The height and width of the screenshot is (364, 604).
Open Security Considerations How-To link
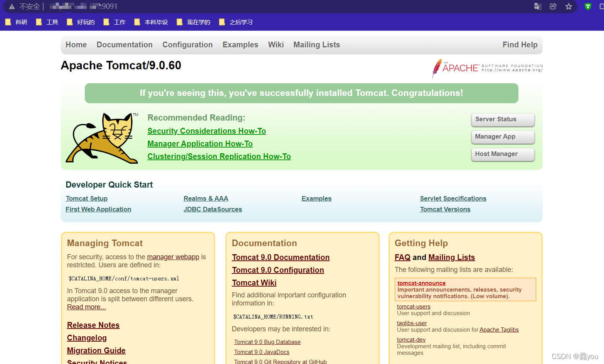207,131
